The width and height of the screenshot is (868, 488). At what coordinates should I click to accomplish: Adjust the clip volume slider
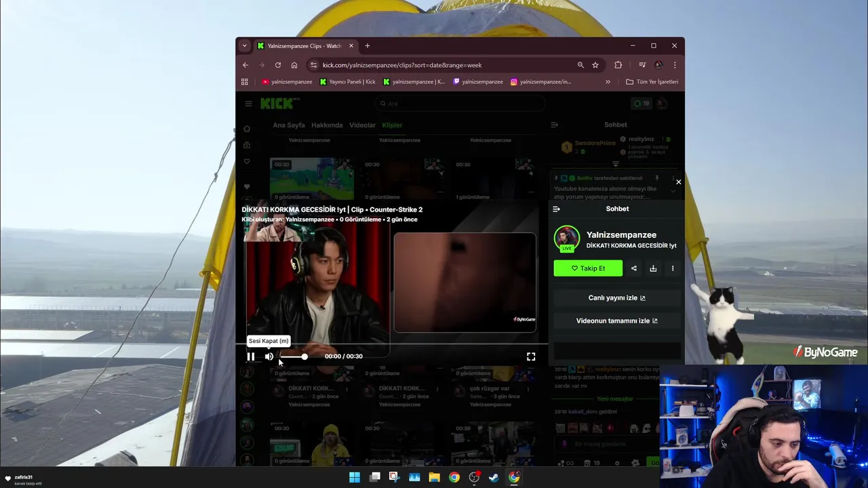[x=294, y=357]
